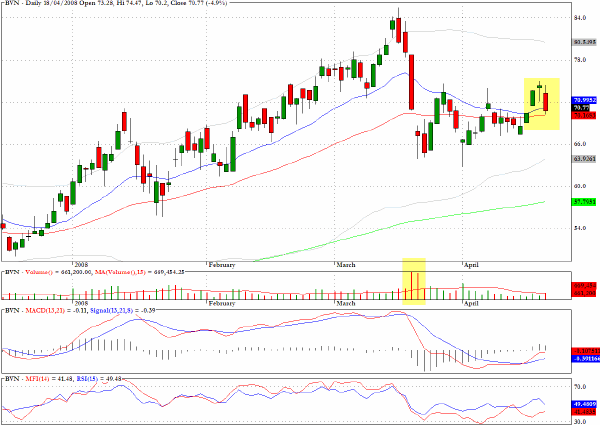This screenshot has height=425, width=600.
Task: Click the MA(Volume(),15) = 669,454.25 readout
Action: pos(139,272)
